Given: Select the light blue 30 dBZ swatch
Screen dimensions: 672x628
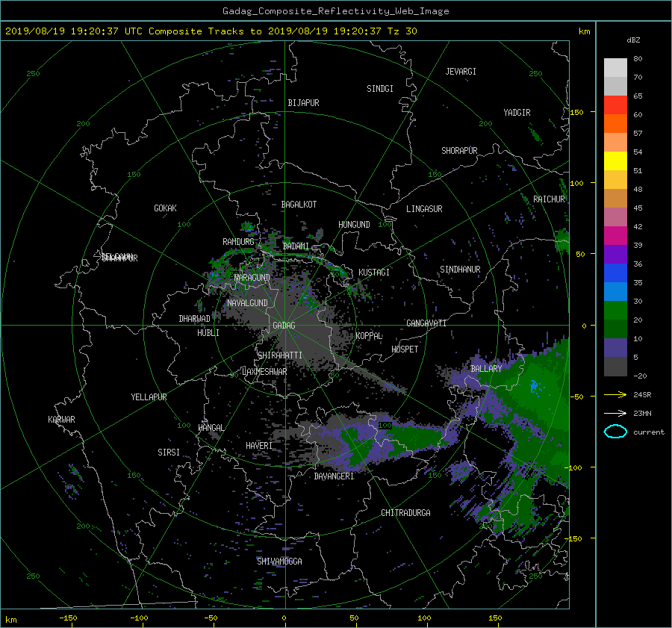Looking at the screenshot, I should point(615,291).
